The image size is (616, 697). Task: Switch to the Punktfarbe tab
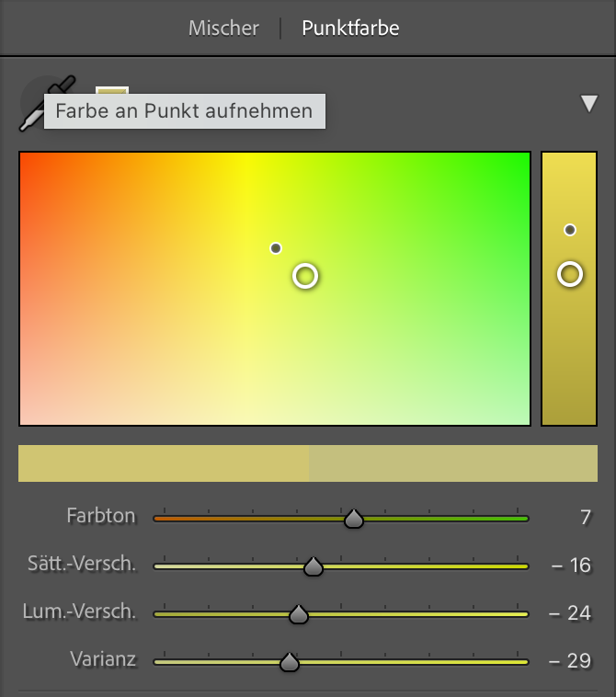pyautogui.click(x=350, y=28)
